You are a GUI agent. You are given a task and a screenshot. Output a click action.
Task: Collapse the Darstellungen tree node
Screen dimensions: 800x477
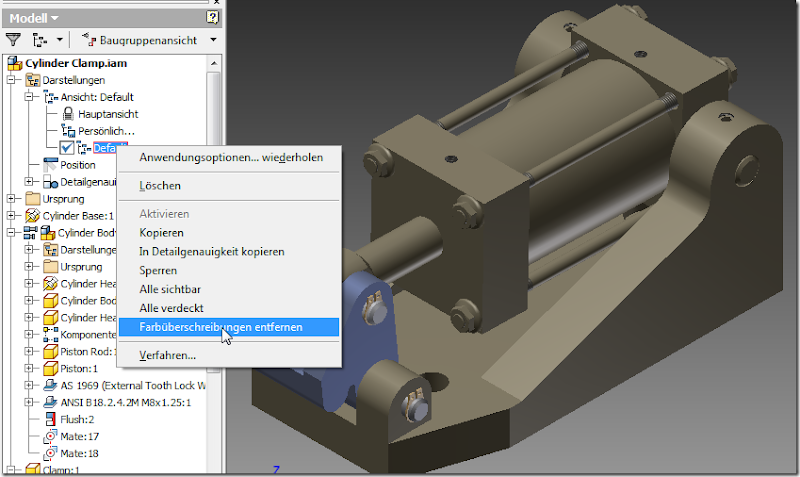coord(12,80)
